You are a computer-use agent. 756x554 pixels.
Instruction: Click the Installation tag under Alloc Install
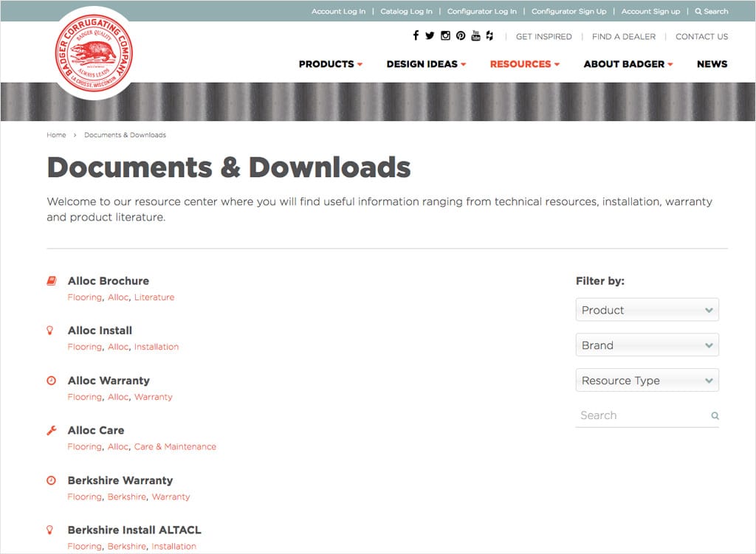point(157,347)
